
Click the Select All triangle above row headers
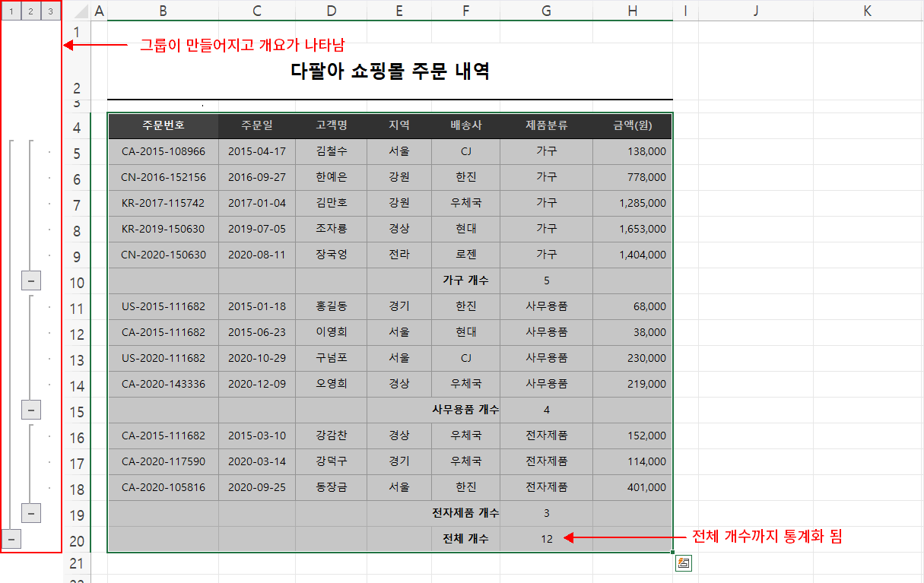[x=79, y=11]
